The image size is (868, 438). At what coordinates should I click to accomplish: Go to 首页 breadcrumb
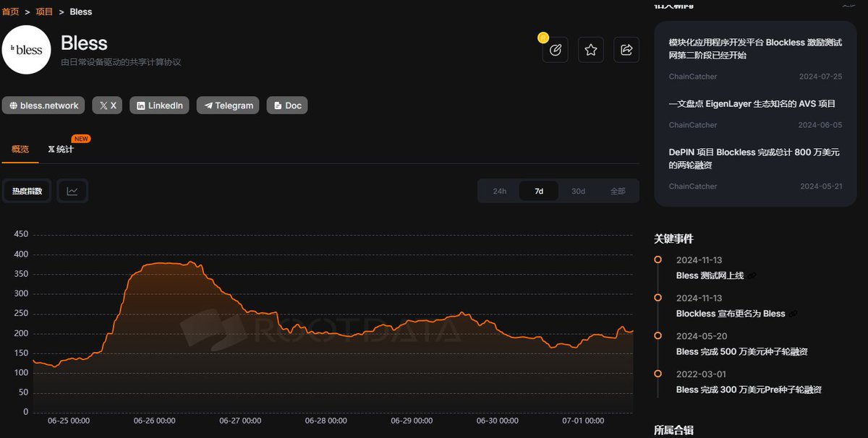click(x=10, y=12)
